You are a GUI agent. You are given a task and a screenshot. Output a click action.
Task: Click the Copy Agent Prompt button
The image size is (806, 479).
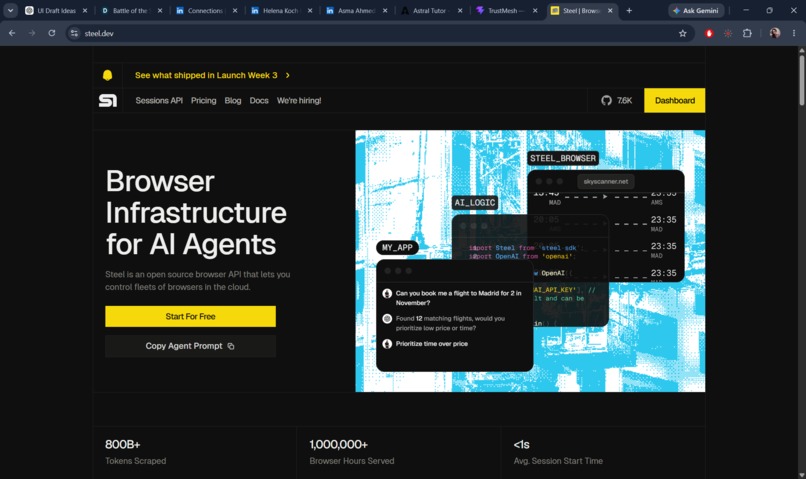(190, 346)
